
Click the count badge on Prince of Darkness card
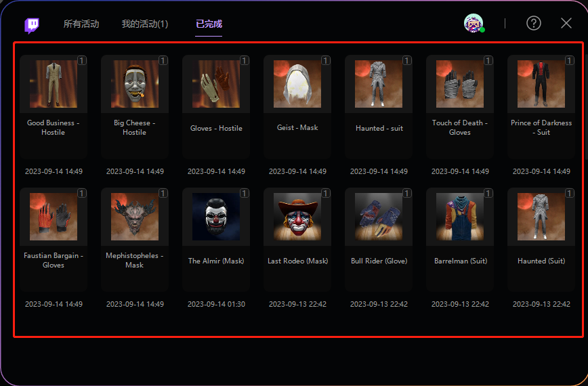point(569,60)
